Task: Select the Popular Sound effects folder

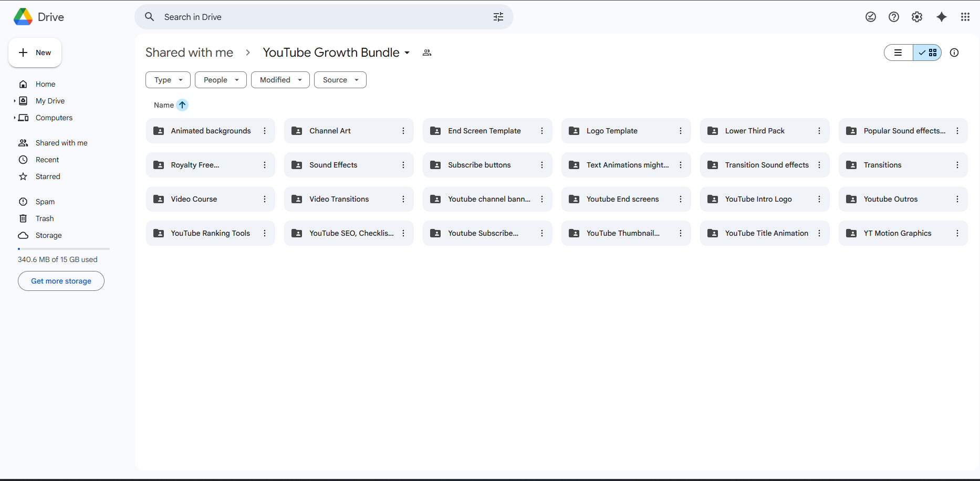Action: [x=903, y=131]
